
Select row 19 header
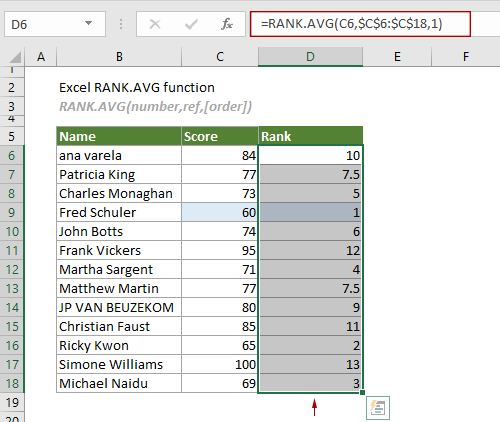(x=12, y=402)
